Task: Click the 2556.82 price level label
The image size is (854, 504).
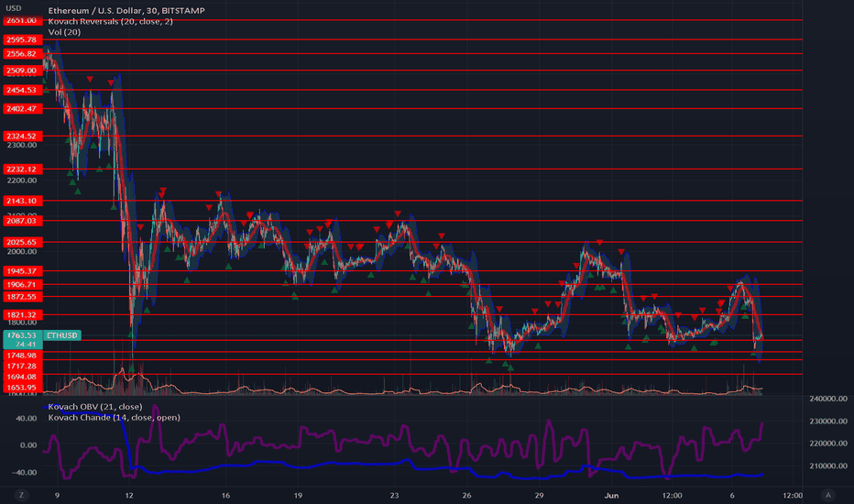Action: click(22, 53)
